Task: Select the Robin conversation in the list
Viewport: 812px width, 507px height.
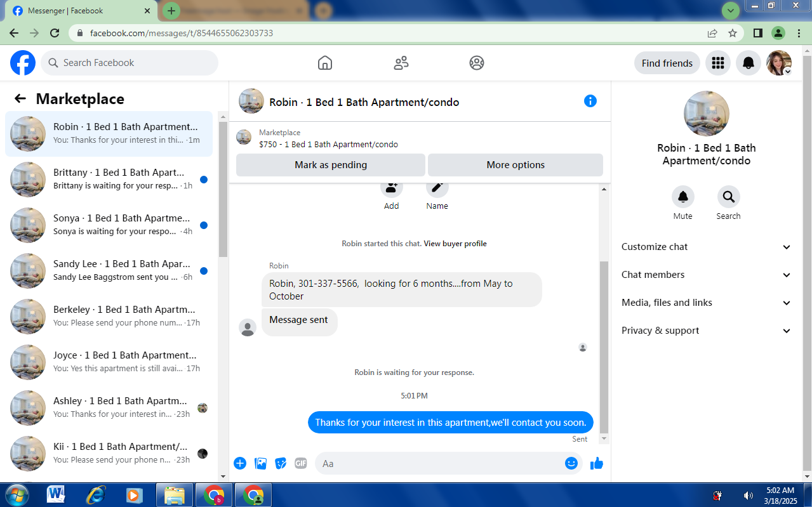Action: pyautogui.click(x=109, y=134)
